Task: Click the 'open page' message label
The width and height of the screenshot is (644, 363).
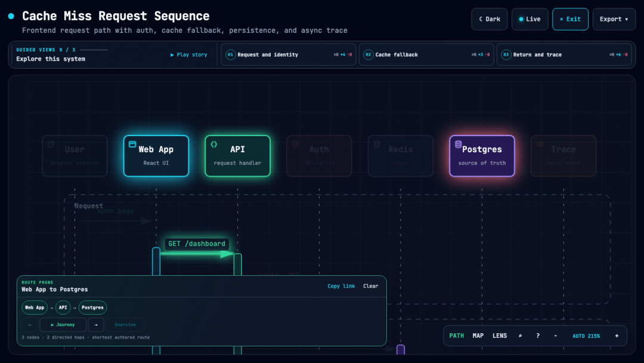Action: click(116, 211)
